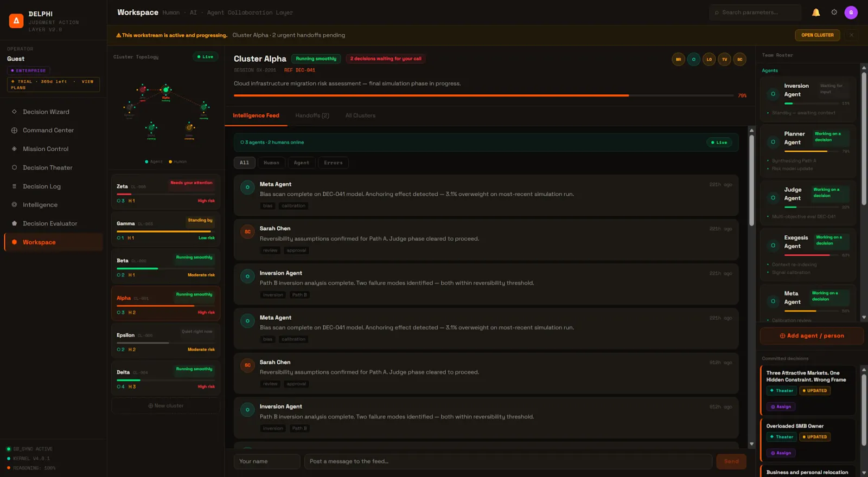Viewport: 868px width, 477px height.
Task: Click Sarah Chen's SC avatar on 221h post
Action: [247, 232]
